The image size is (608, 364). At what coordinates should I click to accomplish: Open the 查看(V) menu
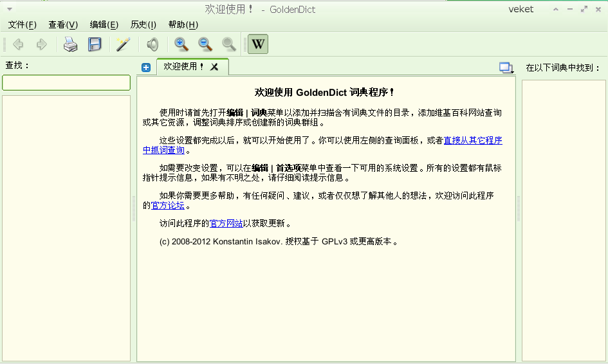[x=63, y=25]
